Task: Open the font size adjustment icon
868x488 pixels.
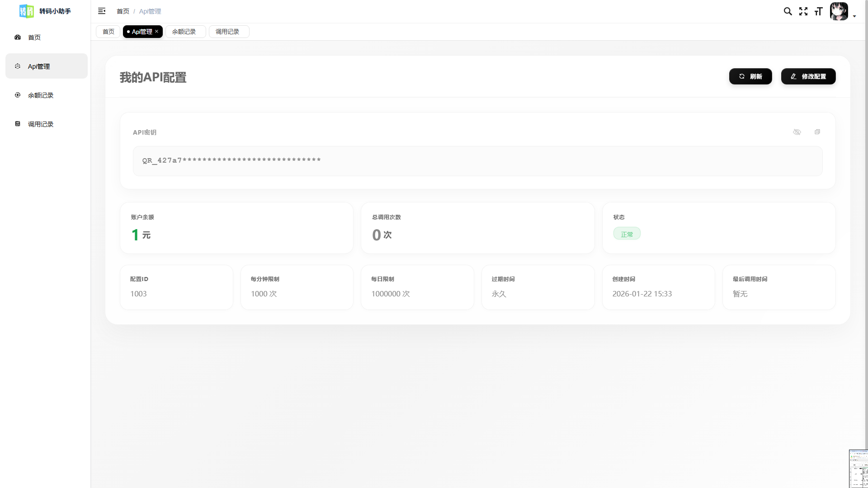Action: coord(818,11)
